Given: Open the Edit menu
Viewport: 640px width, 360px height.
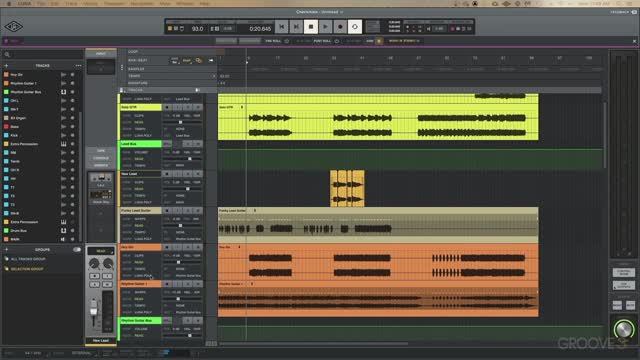Looking at the screenshot, I should coord(55,3).
